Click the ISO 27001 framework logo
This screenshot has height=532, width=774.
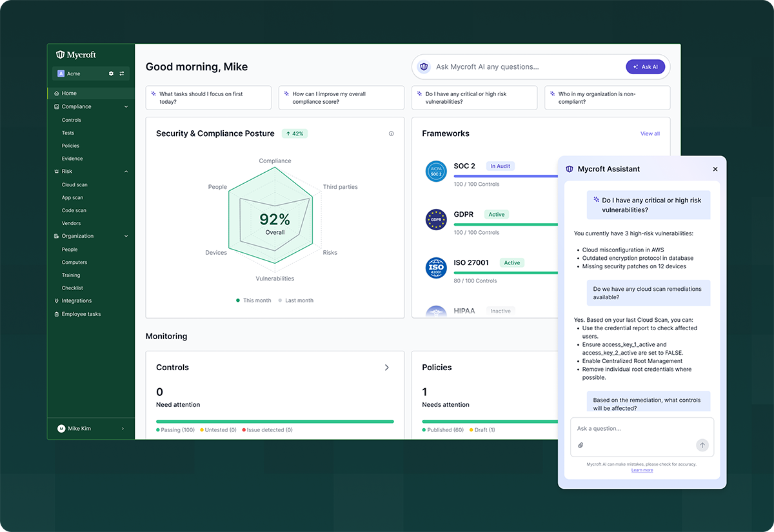(x=436, y=268)
